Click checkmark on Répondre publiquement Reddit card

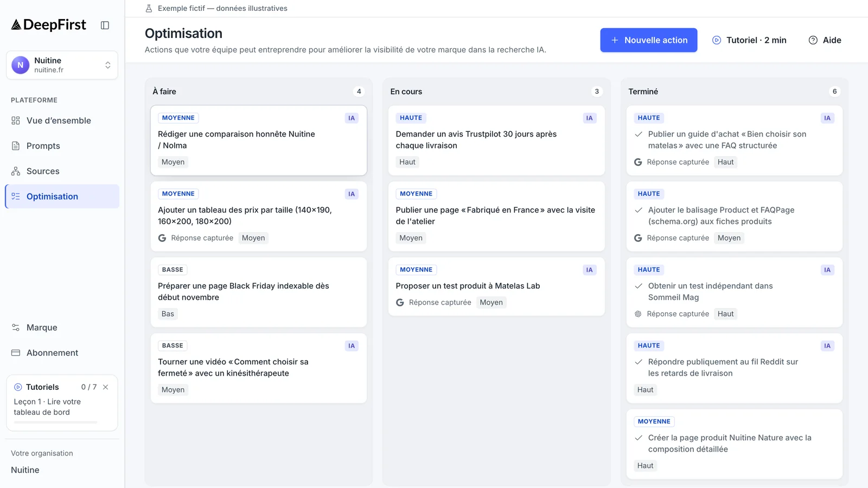[x=639, y=362]
